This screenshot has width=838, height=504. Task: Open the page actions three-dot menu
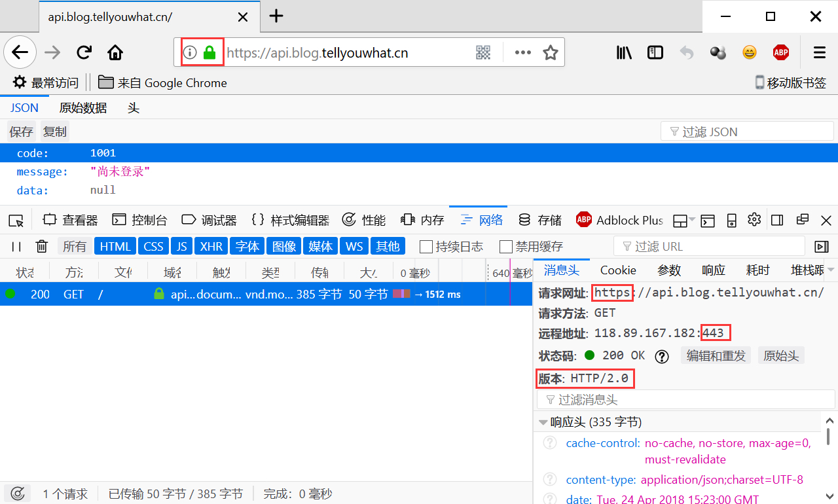(x=522, y=52)
